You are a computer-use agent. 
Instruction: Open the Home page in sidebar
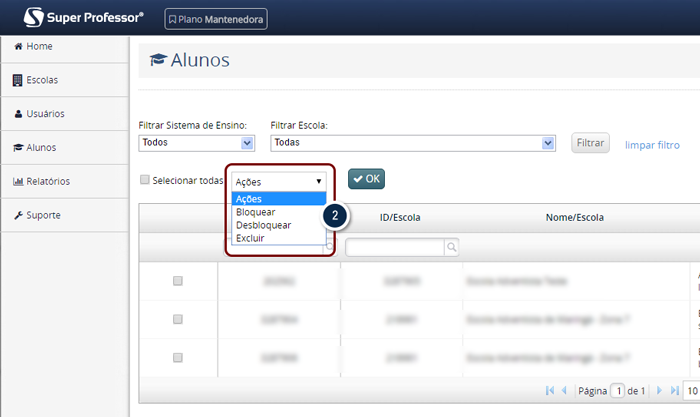pyautogui.click(x=39, y=47)
